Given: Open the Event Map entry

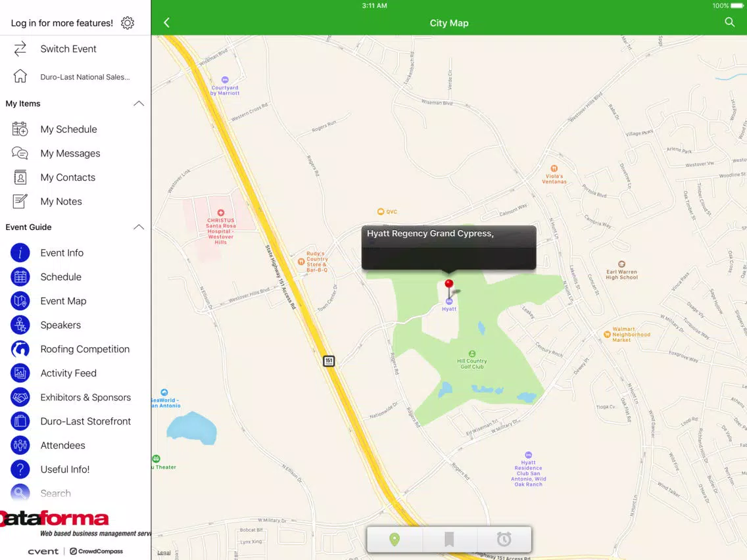Looking at the screenshot, I should [75, 301].
